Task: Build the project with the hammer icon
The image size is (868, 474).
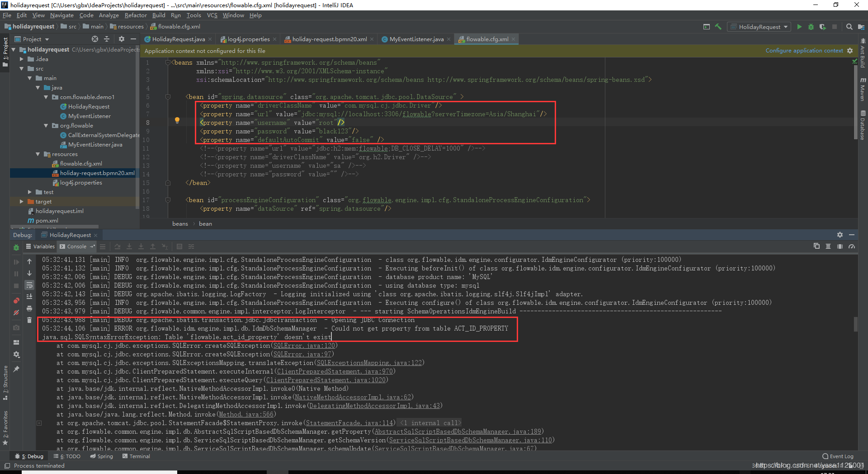Action: tap(718, 27)
